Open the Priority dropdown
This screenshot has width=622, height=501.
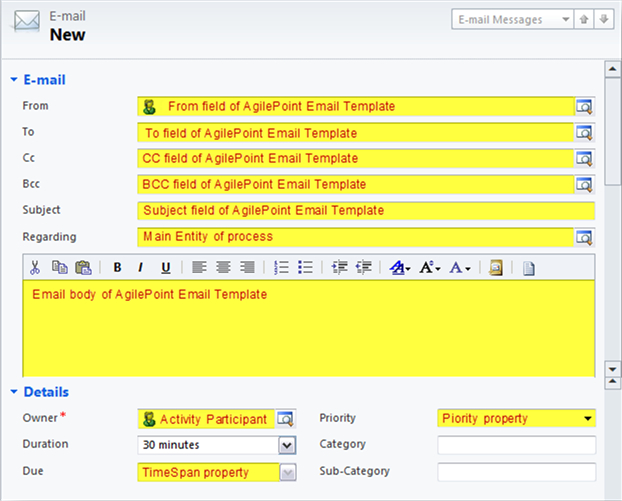click(x=588, y=418)
